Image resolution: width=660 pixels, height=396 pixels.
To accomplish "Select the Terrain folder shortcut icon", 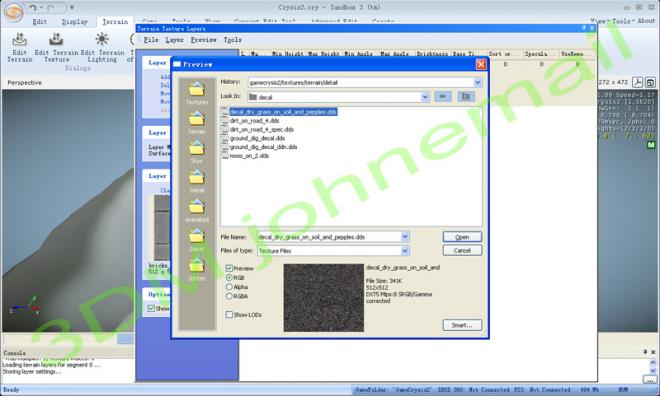I will tap(197, 119).
